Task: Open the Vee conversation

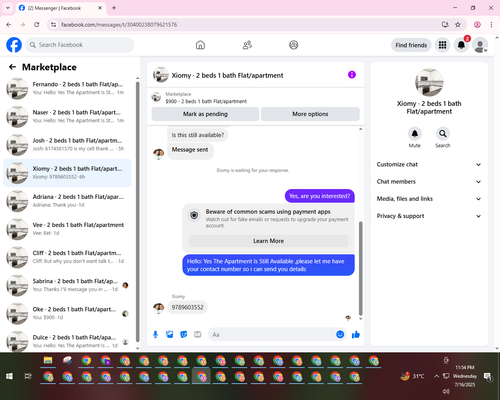Action: click(x=68, y=229)
